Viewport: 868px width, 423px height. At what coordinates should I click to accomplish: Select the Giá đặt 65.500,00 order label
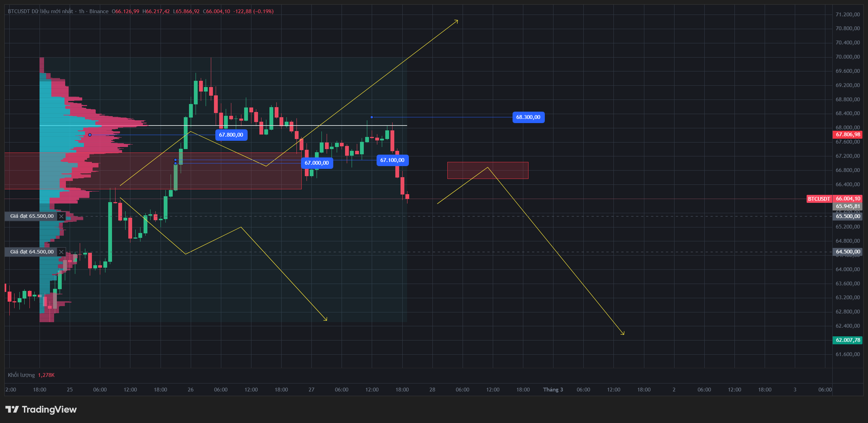tap(32, 216)
